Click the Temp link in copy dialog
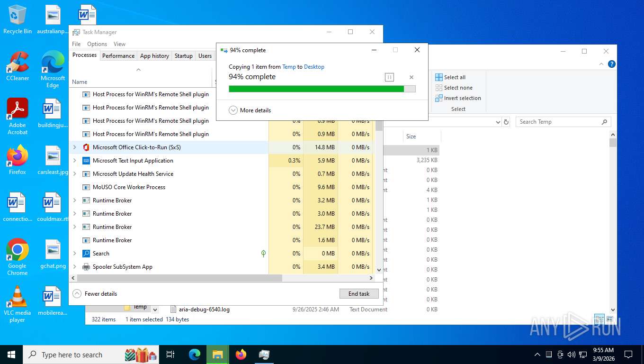The height and width of the screenshot is (364, 644). pos(289,67)
